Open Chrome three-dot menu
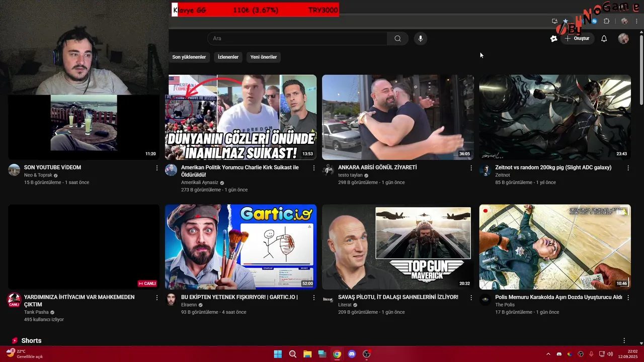Image resolution: width=644 pixels, height=362 pixels. tap(636, 21)
